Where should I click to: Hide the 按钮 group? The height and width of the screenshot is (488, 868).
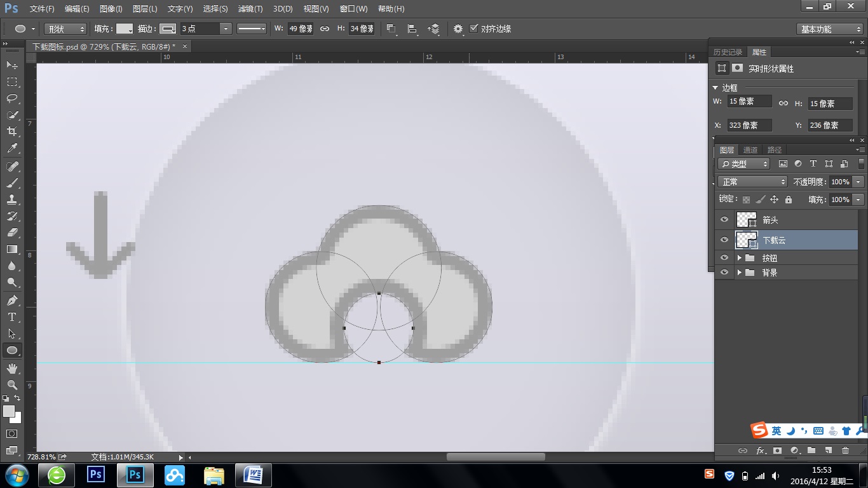pos(724,258)
